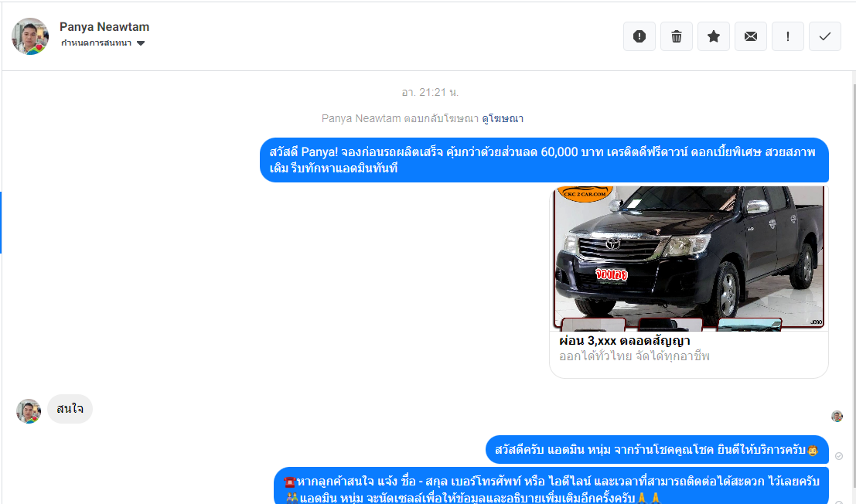
Task: Open Panya Neawtam name in header
Action: coord(104,27)
